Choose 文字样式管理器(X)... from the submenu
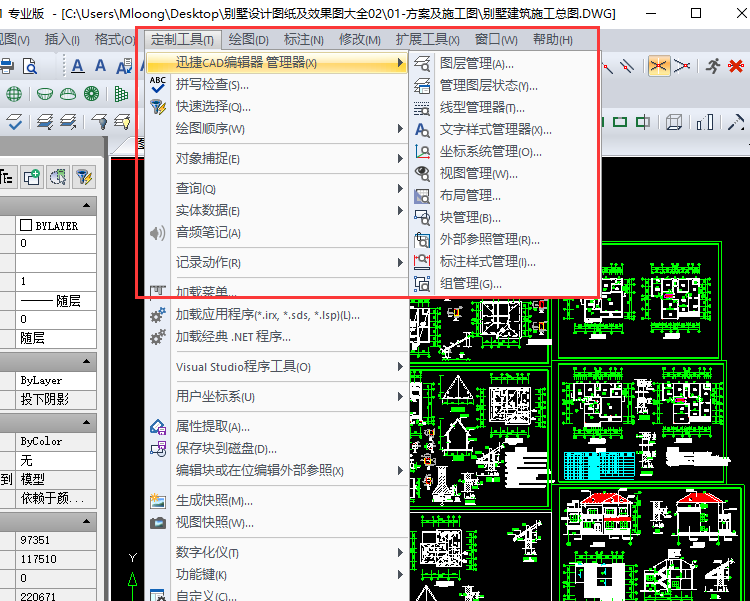Image resolution: width=750 pixels, height=601 pixels. [503, 130]
